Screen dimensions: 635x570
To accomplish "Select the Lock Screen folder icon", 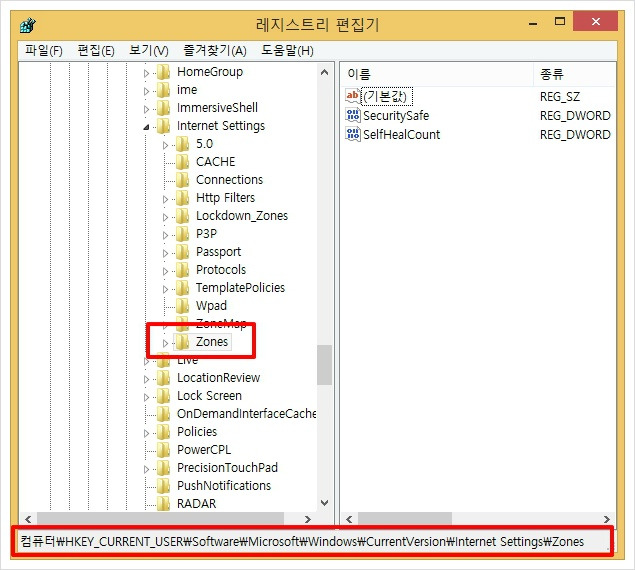I will [x=164, y=396].
